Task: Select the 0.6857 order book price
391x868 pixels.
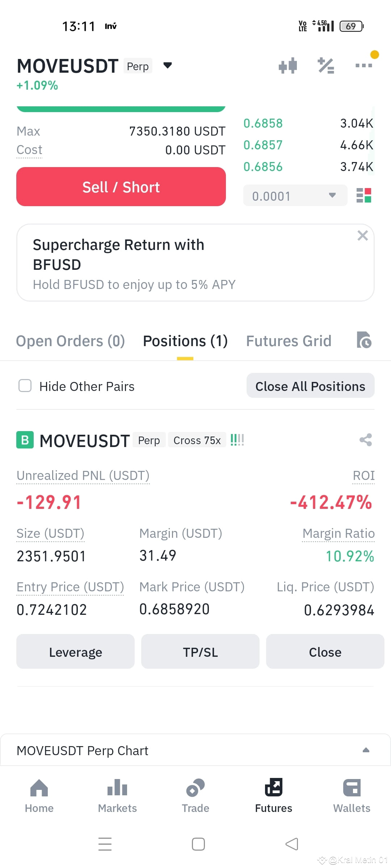Action: (263, 145)
